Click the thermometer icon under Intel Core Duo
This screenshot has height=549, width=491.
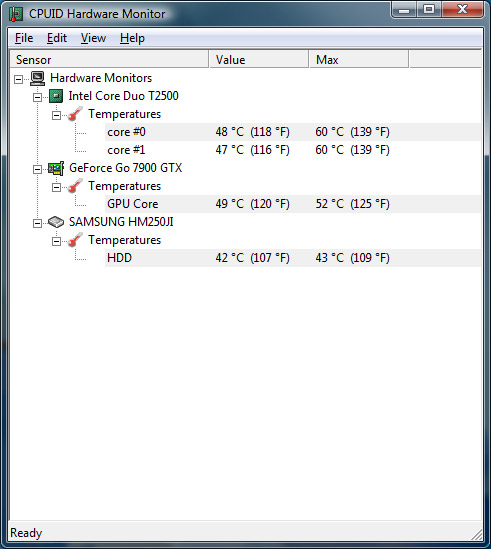(75, 114)
